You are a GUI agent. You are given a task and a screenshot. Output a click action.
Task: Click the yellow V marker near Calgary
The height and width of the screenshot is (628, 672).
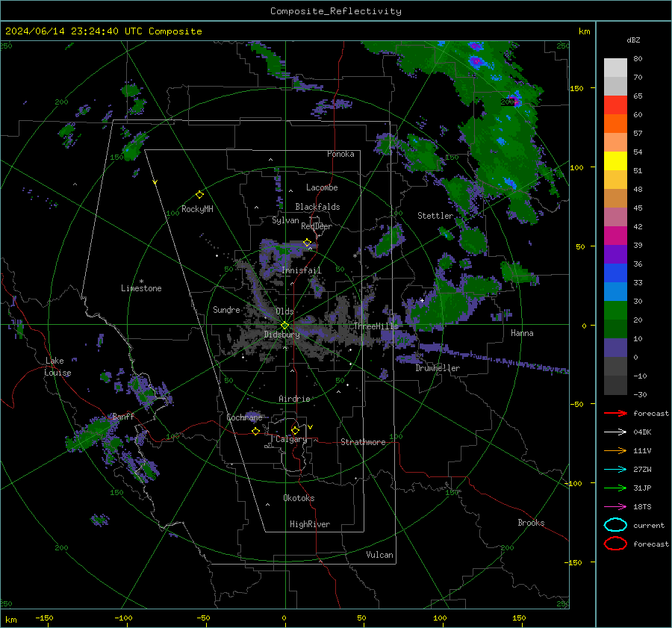pos(311,427)
